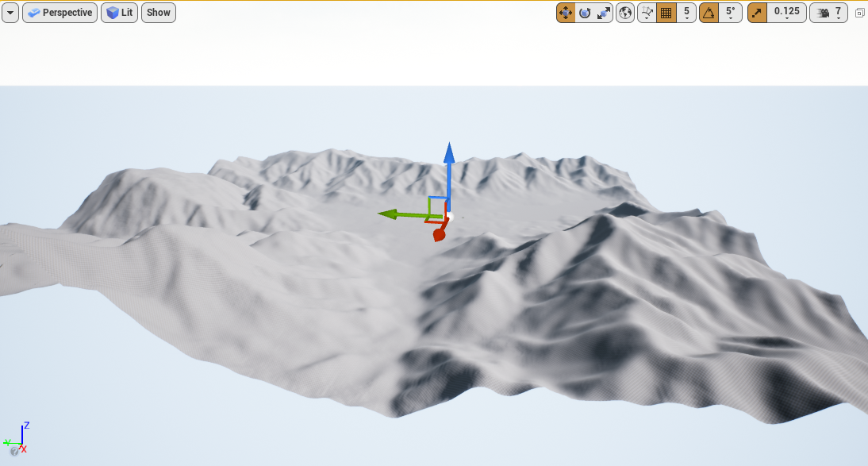Open the grid snap size 5 dropdown
Screen dimensions: 868x466
(686, 12)
